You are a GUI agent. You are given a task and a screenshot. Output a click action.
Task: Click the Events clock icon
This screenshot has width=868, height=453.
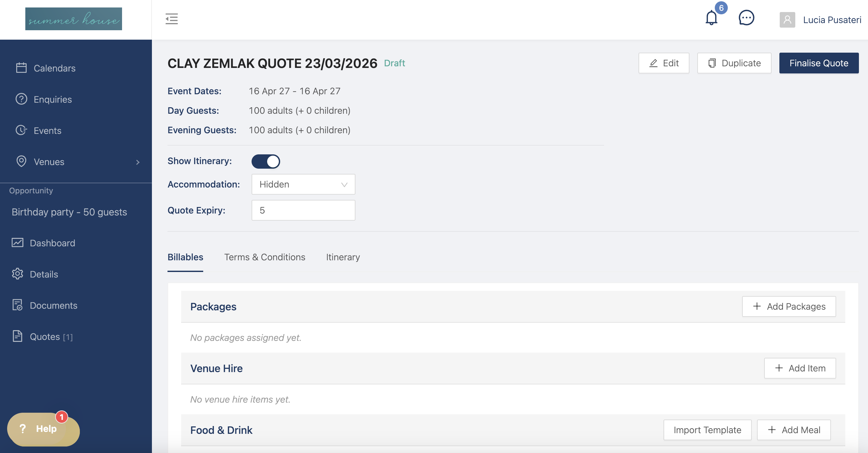(21, 130)
